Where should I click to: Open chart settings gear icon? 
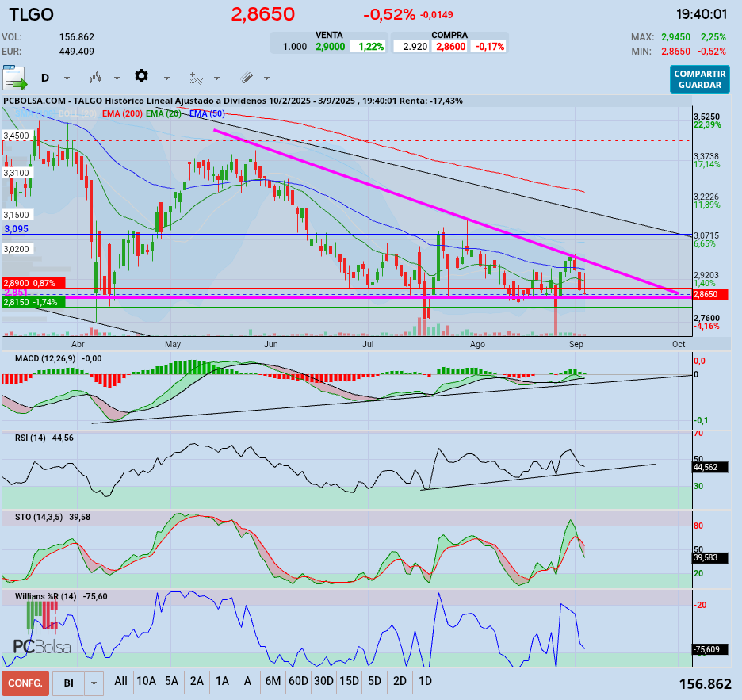pos(141,76)
